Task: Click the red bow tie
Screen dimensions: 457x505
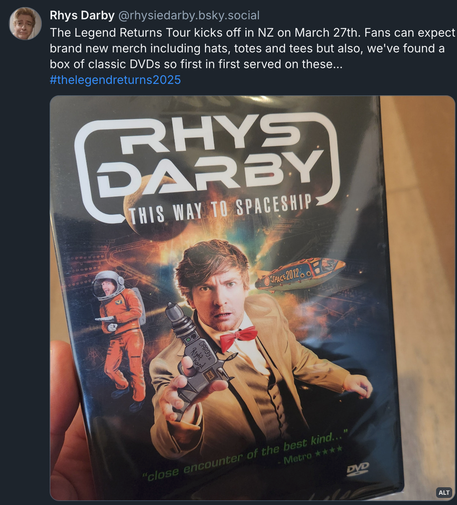Action: pyautogui.click(x=238, y=337)
